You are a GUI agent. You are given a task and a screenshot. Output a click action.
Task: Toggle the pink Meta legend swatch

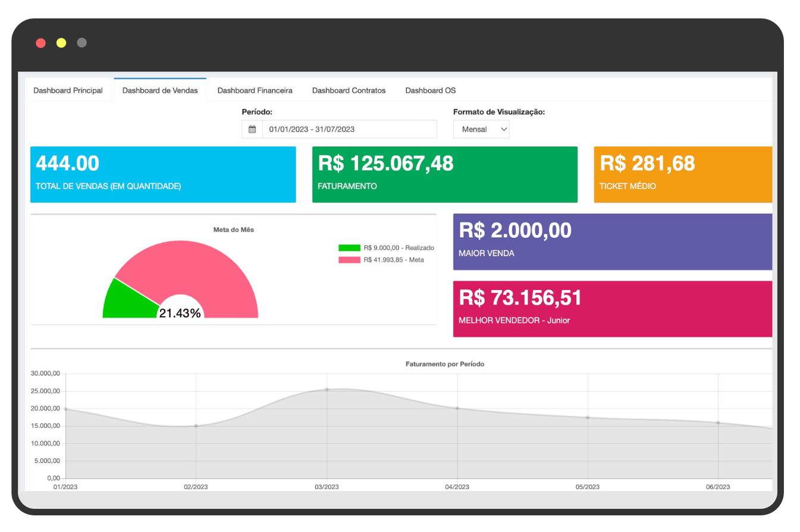349,260
